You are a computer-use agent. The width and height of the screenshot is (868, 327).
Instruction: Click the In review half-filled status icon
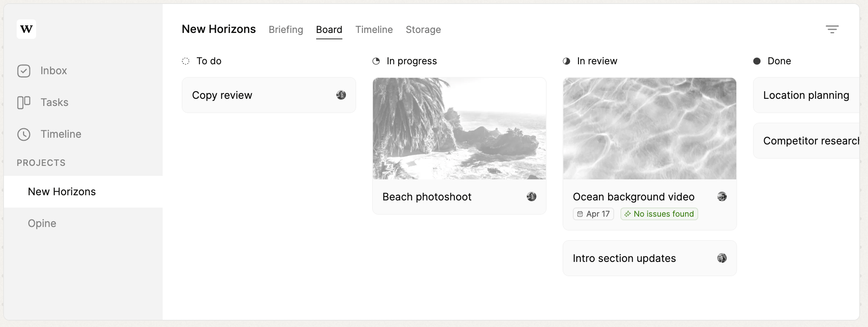pos(567,61)
